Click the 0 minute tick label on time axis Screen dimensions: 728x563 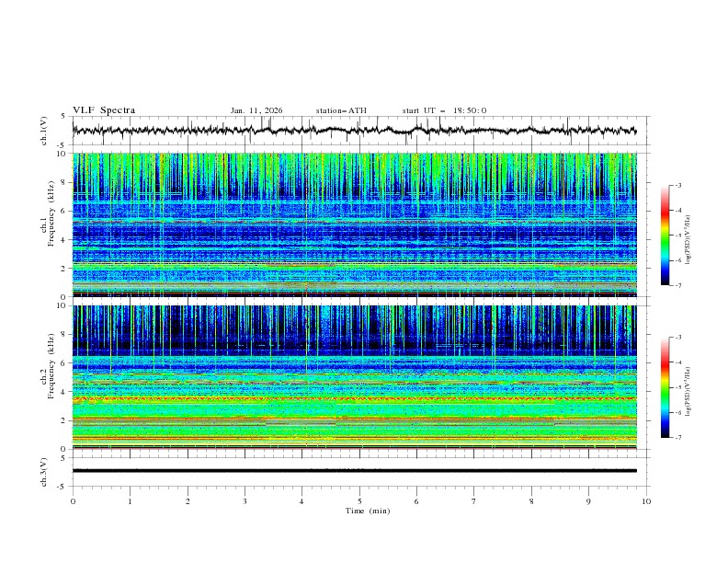click(x=73, y=501)
